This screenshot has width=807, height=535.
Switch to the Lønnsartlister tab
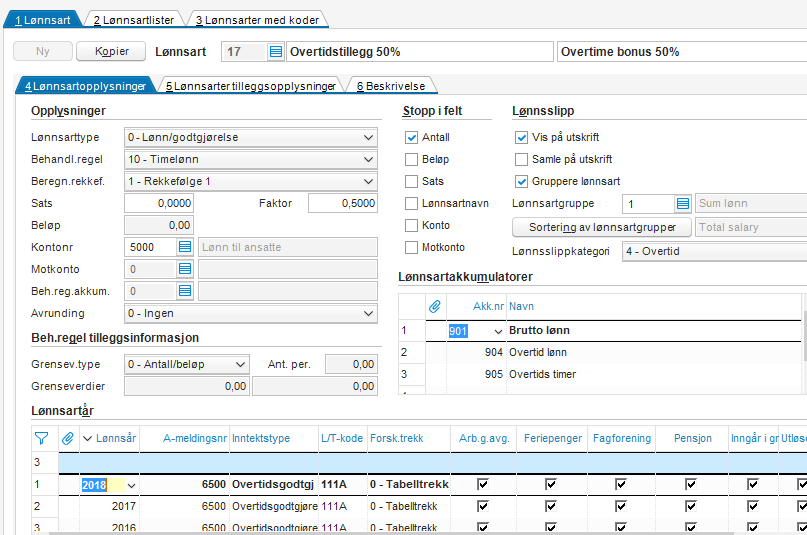(x=134, y=20)
